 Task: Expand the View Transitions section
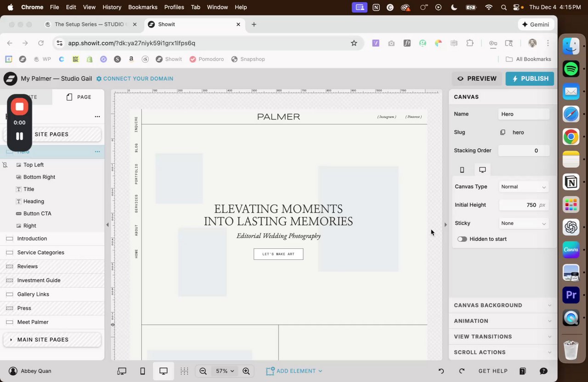(x=503, y=336)
